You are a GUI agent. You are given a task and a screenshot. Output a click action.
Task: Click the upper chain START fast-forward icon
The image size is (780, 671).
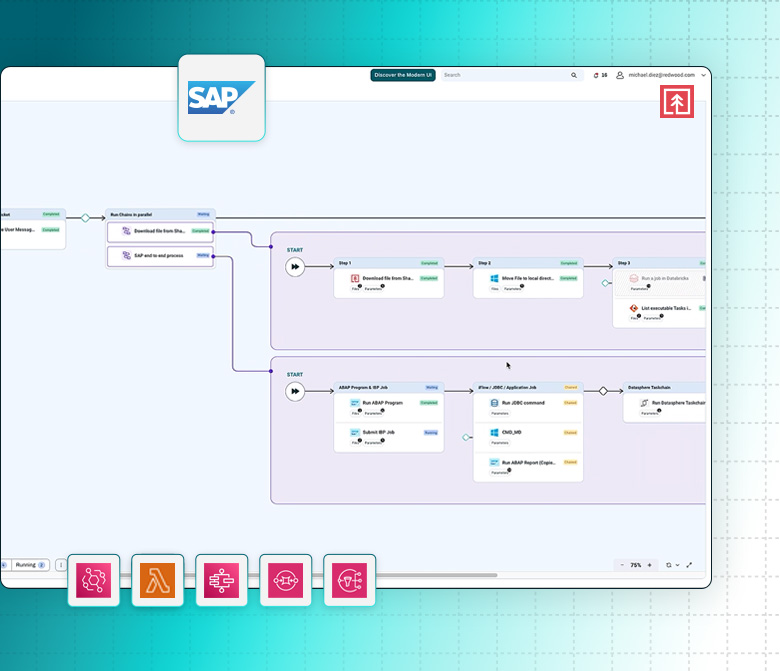coord(295,267)
